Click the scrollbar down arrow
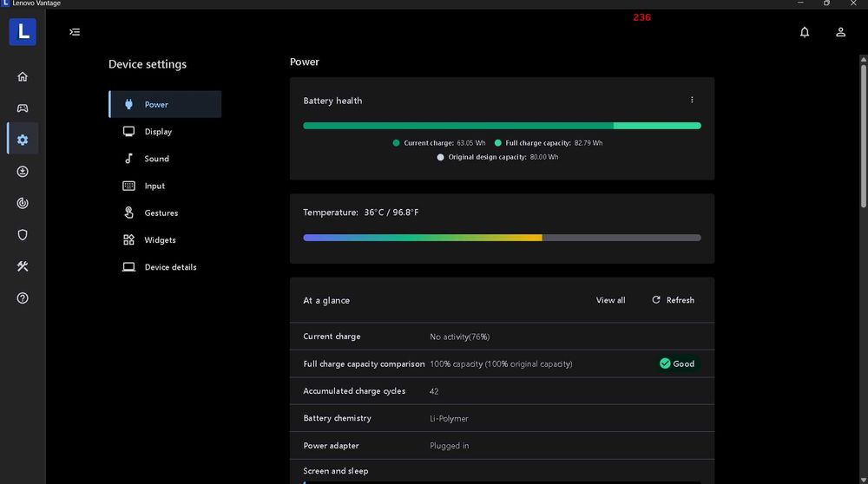This screenshot has width=868, height=484. click(863, 480)
